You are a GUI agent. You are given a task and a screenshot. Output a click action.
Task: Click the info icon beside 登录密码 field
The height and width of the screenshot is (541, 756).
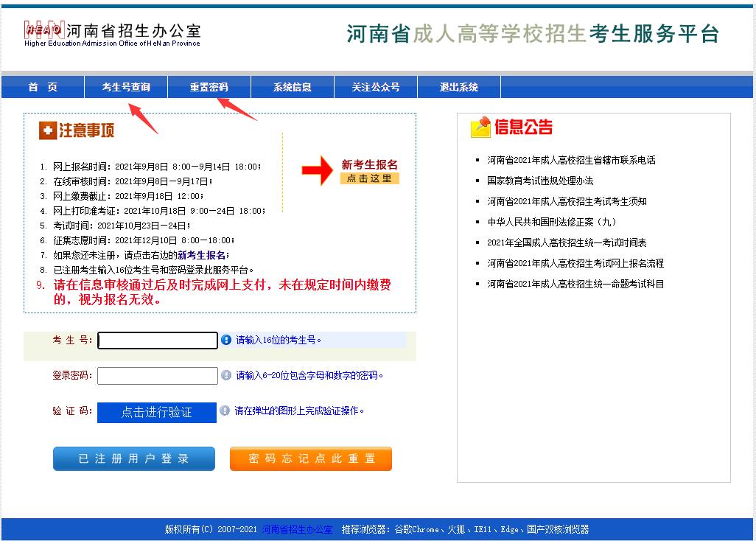coord(226,375)
